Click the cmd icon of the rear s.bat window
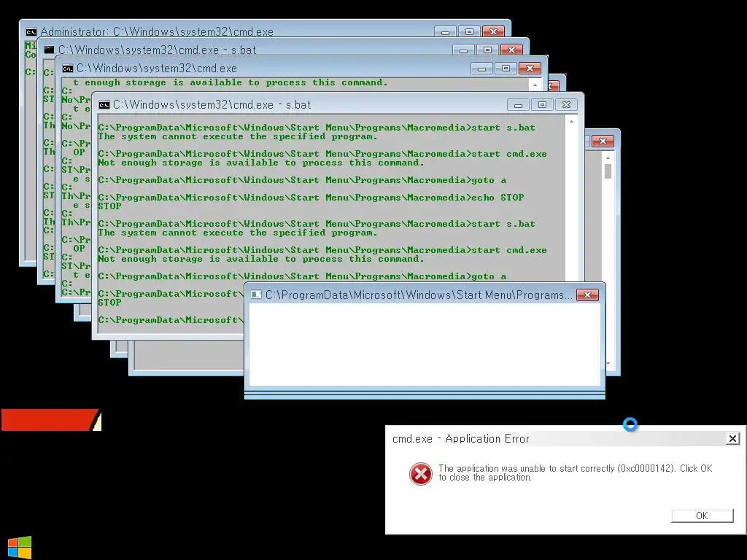 tap(49, 50)
